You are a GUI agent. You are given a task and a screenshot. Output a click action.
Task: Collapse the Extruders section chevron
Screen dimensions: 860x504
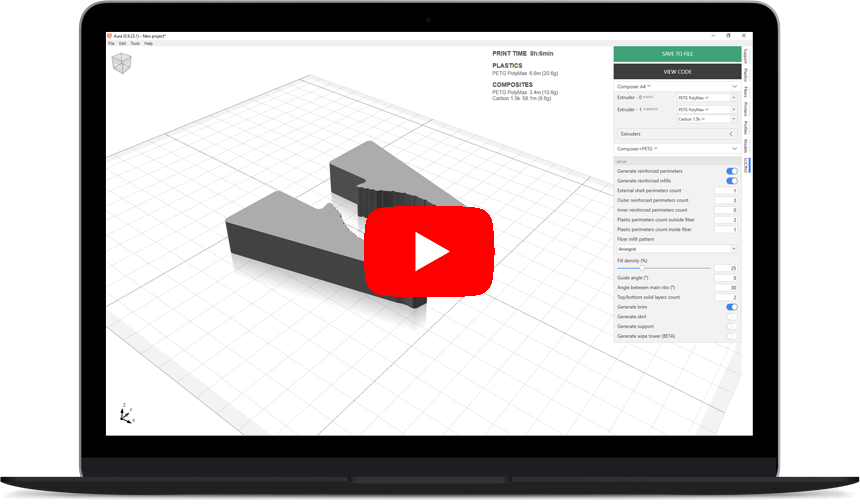click(731, 133)
